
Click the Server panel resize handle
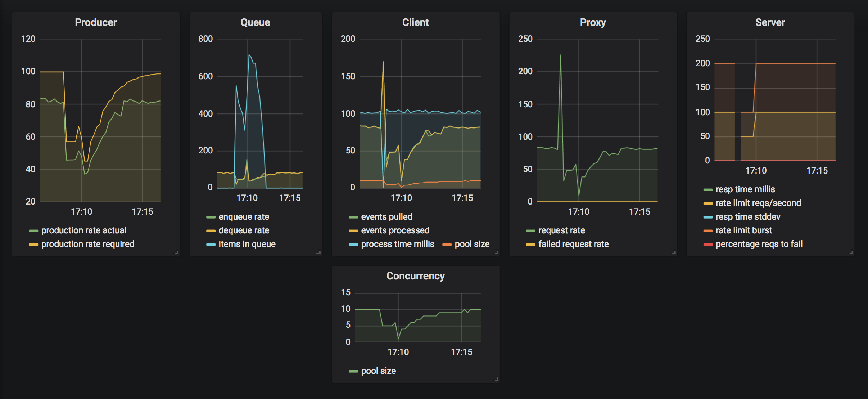pyautogui.click(x=851, y=253)
